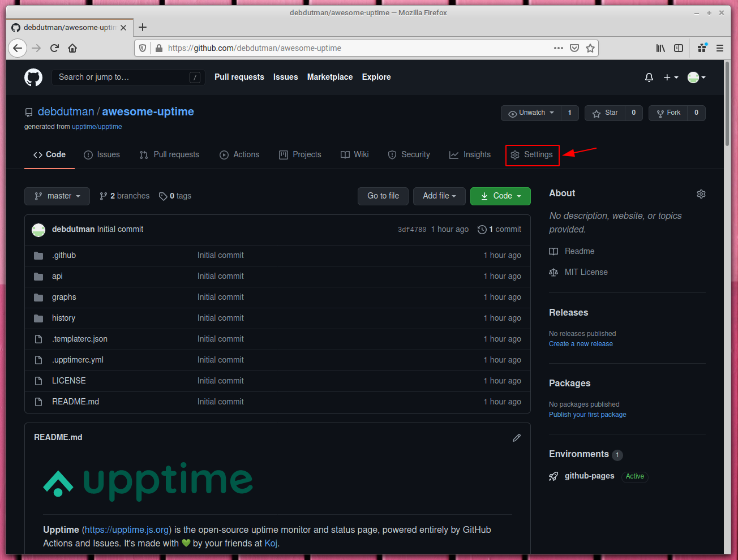
Task: Edit README.md using the pencil icon
Action: [x=516, y=437]
